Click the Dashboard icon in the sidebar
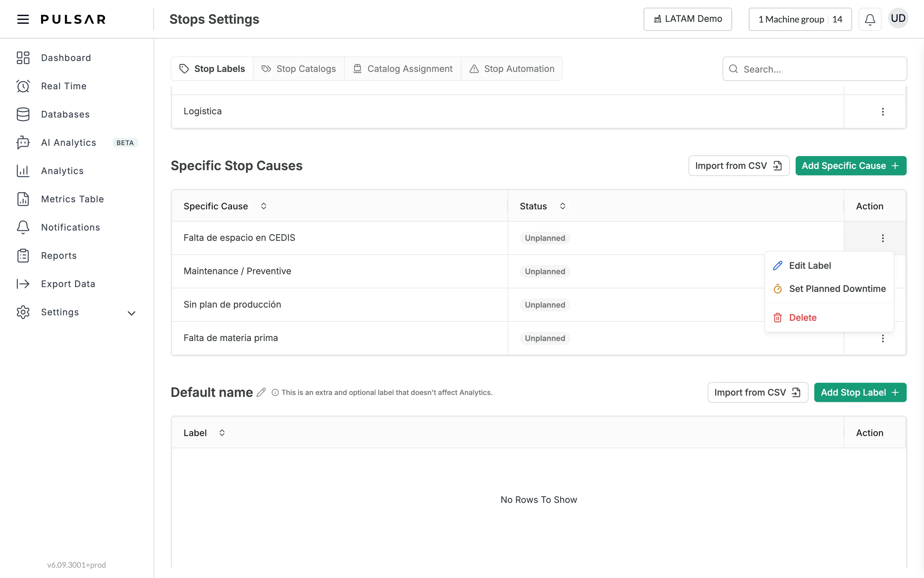Image resolution: width=924 pixels, height=578 pixels. click(x=23, y=58)
